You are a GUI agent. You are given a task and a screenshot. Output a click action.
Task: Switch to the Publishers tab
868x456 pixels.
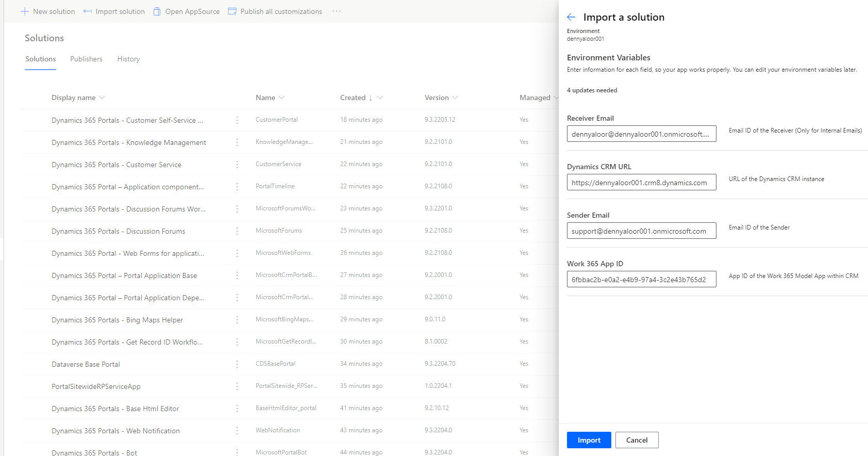(86, 59)
